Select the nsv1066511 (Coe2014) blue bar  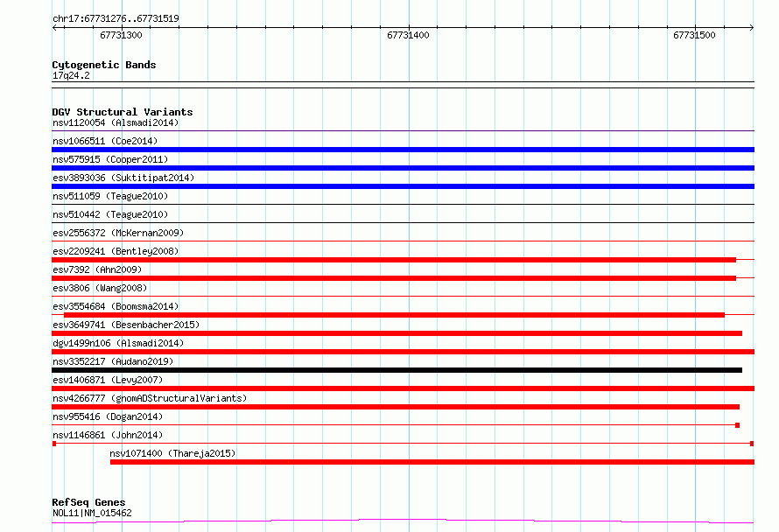(x=403, y=150)
